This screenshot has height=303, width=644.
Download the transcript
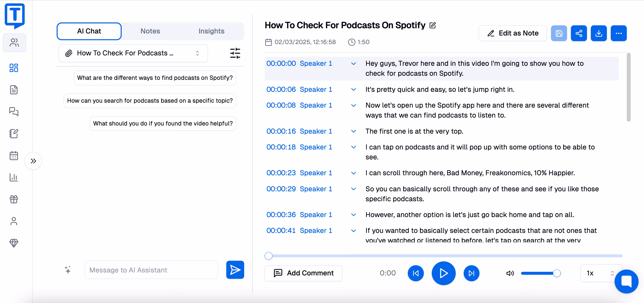coord(599,33)
